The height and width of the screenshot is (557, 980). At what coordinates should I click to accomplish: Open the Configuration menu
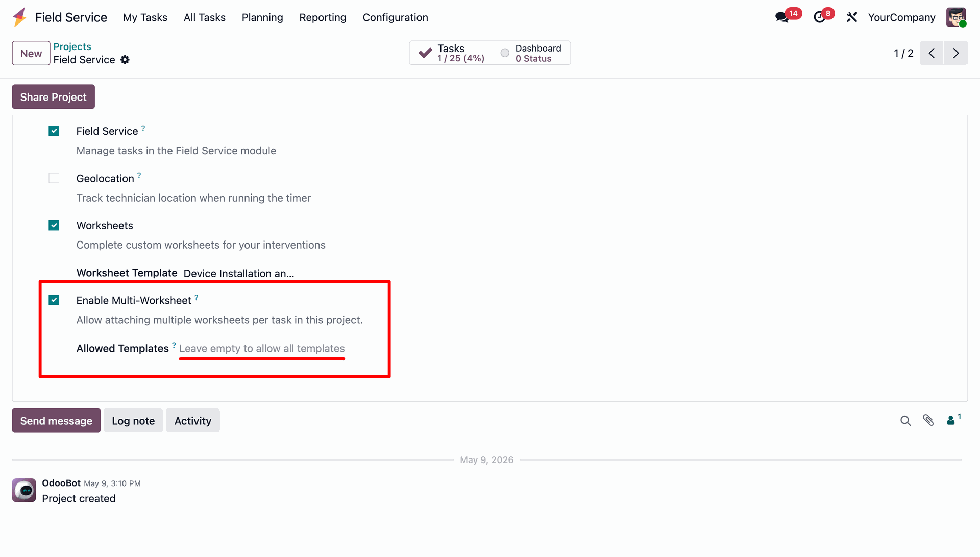(396, 17)
